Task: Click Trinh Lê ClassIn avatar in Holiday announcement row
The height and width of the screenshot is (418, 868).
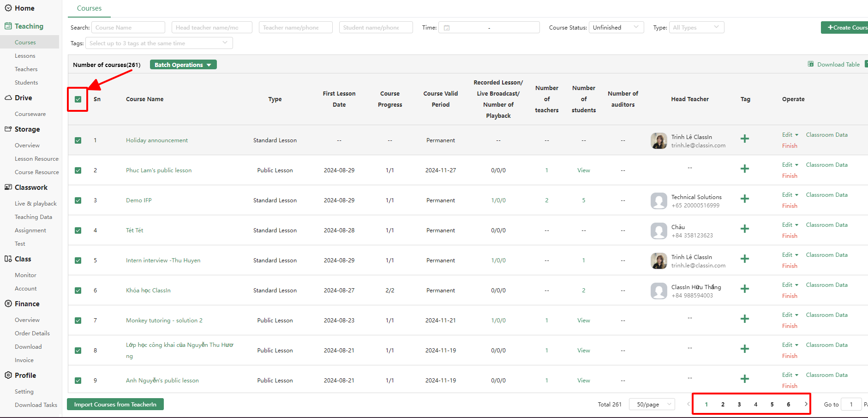Action: point(659,141)
